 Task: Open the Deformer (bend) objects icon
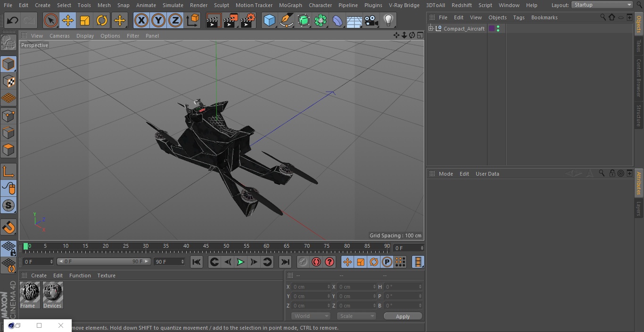337,20
